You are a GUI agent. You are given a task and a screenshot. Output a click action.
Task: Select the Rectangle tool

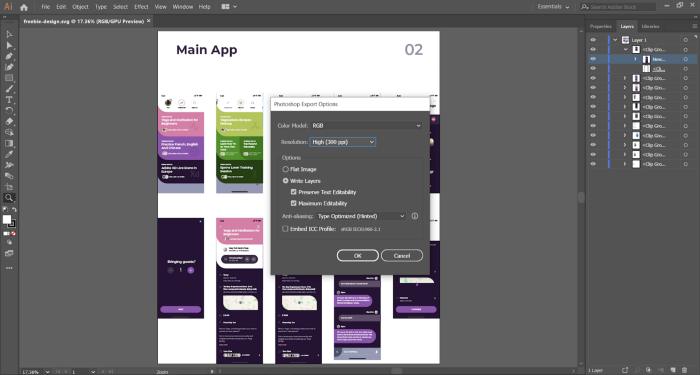point(9,78)
